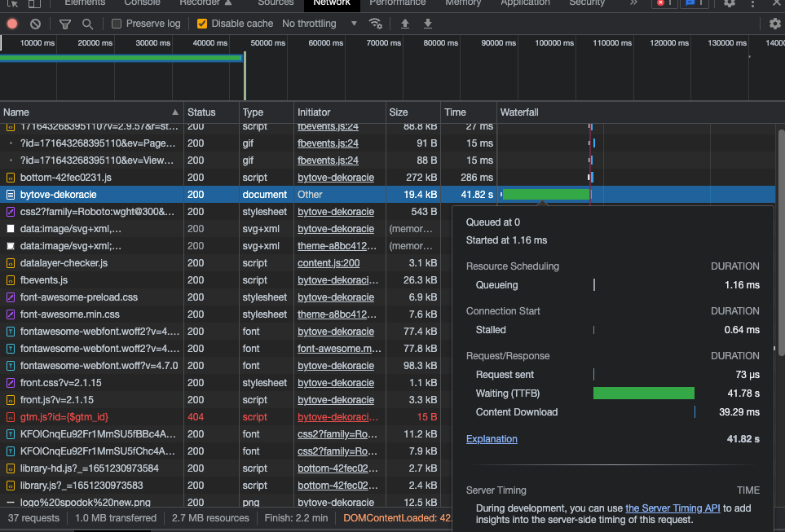The width and height of the screenshot is (785, 532).
Task: Sort requests by Name column header
Action: coord(16,112)
